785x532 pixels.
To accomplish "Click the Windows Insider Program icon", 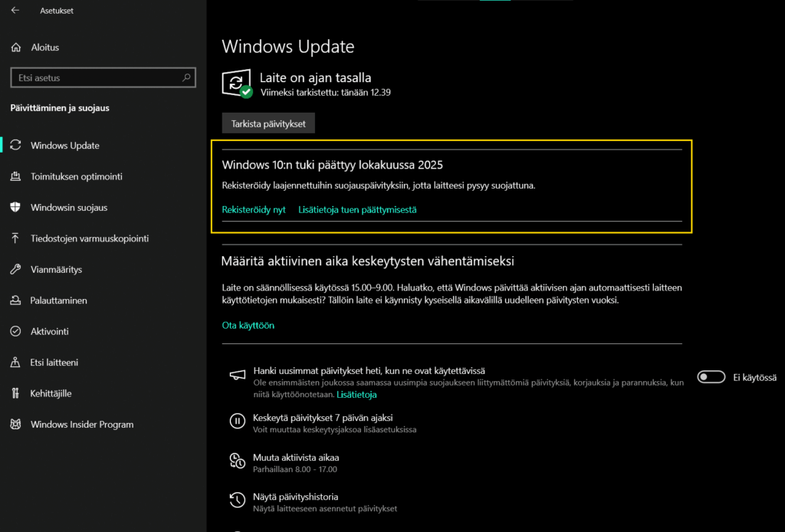I will pyautogui.click(x=15, y=425).
